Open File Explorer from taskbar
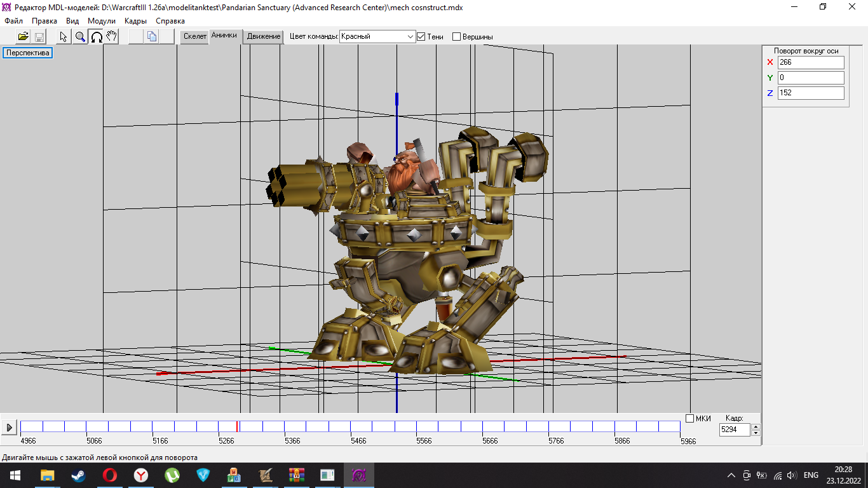Viewport: 868px width, 488px height. click(48, 475)
